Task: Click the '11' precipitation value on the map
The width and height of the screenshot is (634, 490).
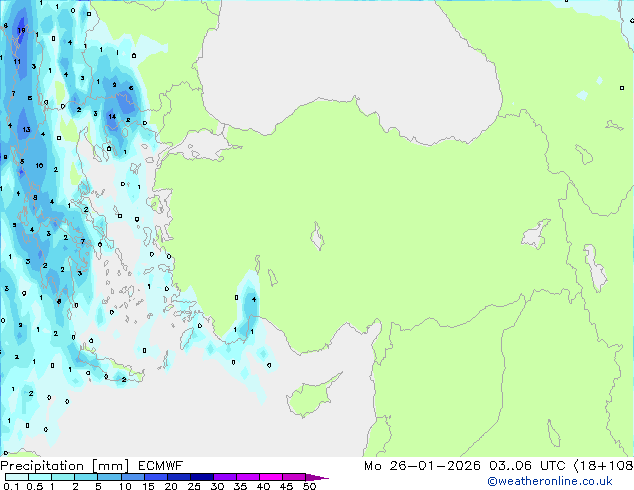Action: click(x=17, y=62)
